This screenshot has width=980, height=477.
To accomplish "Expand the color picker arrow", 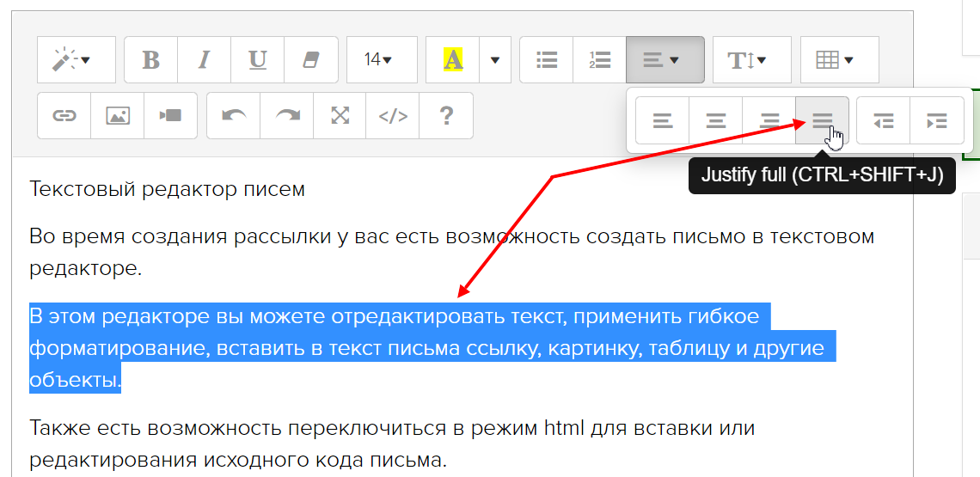I will tap(495, 59).
